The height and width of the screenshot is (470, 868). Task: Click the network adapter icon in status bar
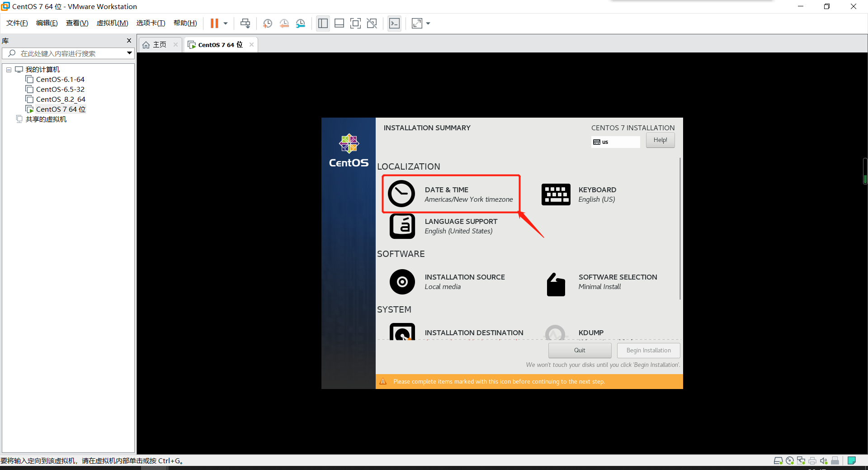click(x=801, y=461)
